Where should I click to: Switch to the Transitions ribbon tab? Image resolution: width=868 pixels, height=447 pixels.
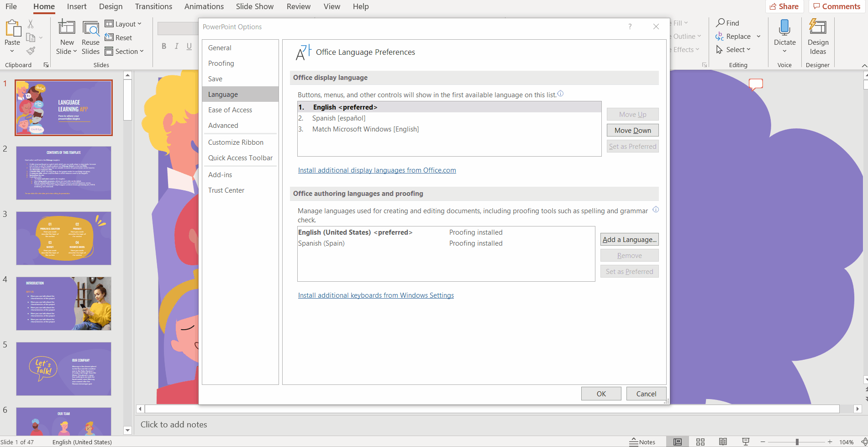tap(153, 6)
